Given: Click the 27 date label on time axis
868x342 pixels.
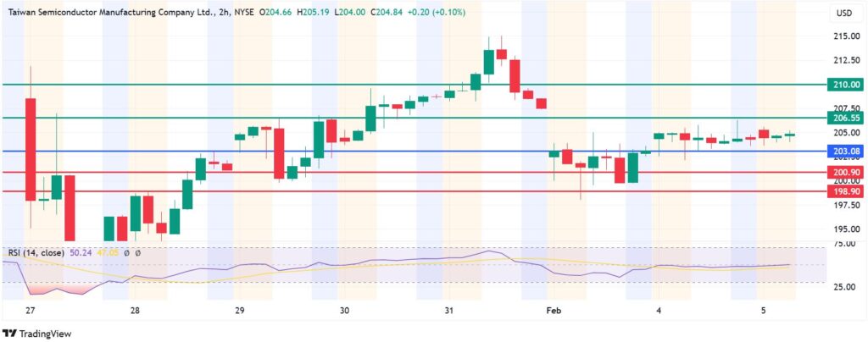Looking at the screenshot, I should coord(31,311).
